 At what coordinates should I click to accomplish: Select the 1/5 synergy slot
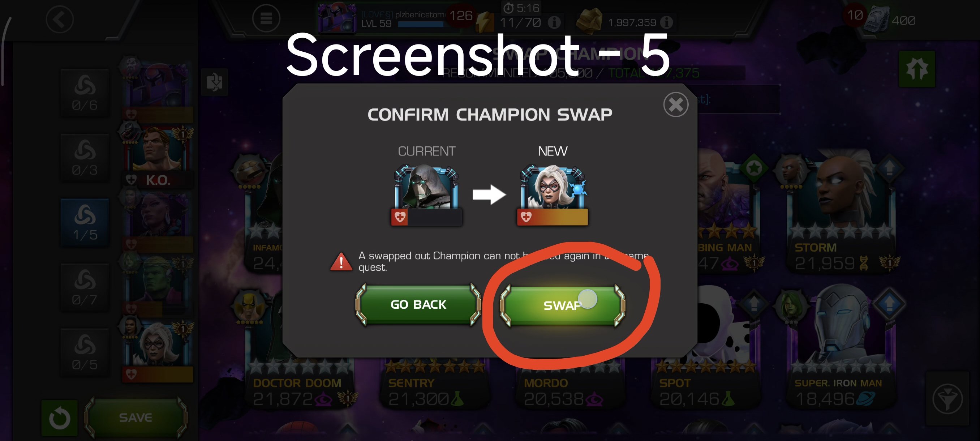coord(85,223)
